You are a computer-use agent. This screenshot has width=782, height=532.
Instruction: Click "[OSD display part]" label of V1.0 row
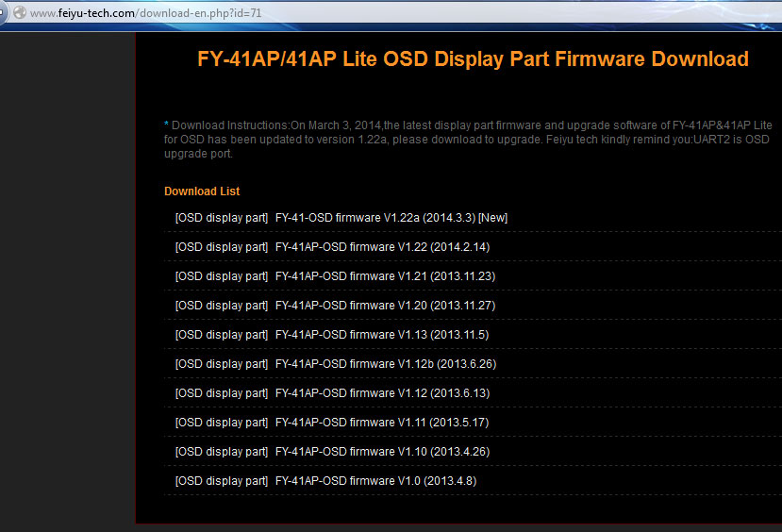point(222,481)
